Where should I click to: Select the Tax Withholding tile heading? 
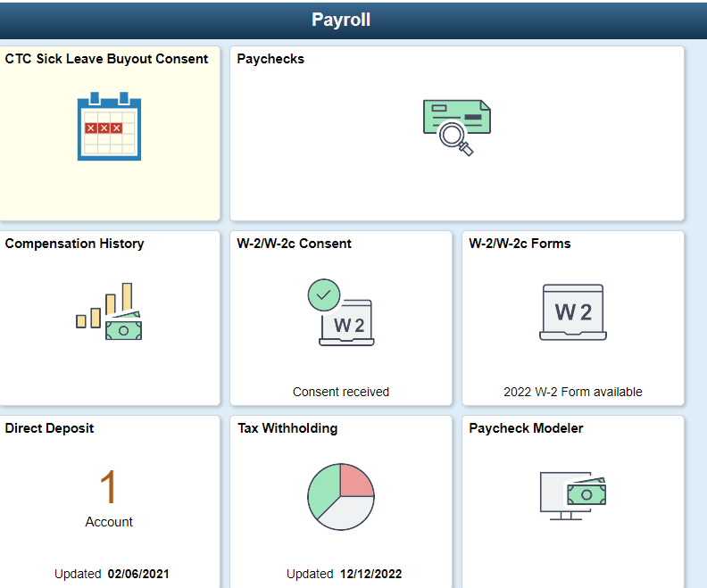tap(287, 428)
